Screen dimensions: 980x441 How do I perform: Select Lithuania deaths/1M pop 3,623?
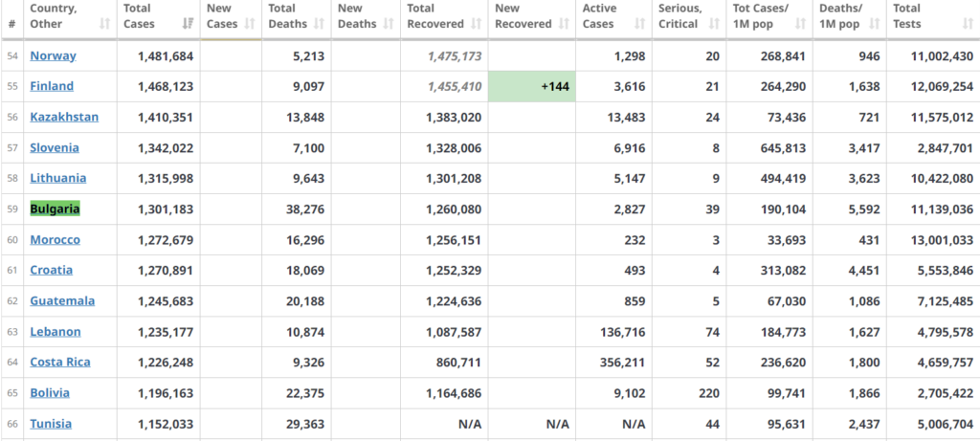tap(864, 179)
